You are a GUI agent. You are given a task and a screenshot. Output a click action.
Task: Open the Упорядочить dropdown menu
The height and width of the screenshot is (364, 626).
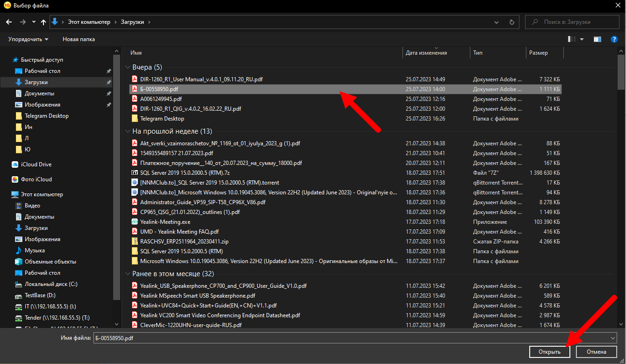28,39
